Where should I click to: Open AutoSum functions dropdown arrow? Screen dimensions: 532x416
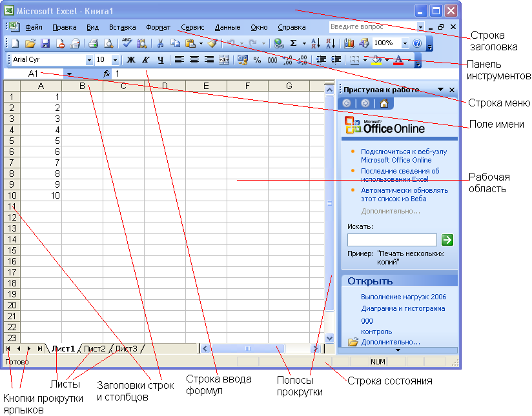[x=304, y=43]
